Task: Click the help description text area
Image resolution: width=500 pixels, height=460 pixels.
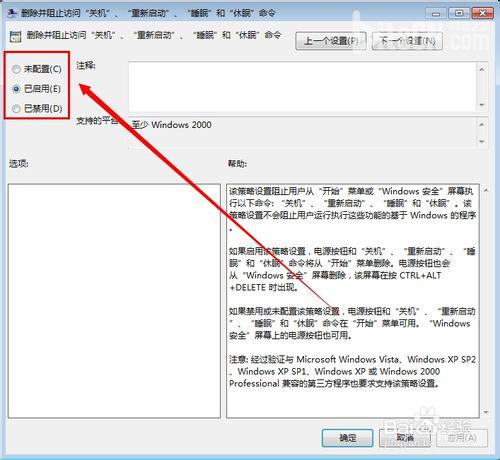Action: (353, 301)
